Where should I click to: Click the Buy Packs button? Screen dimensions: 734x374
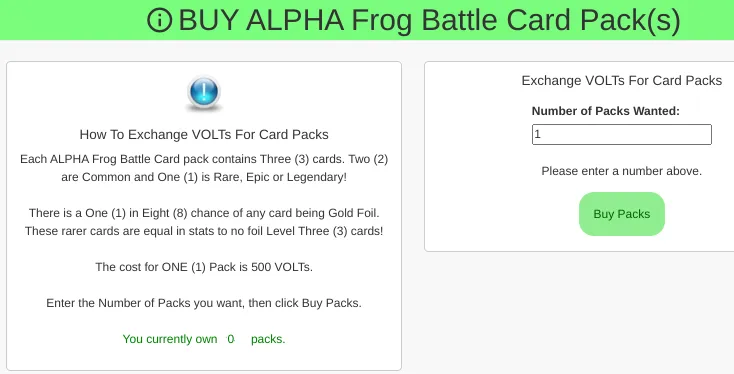coord(622,214)
